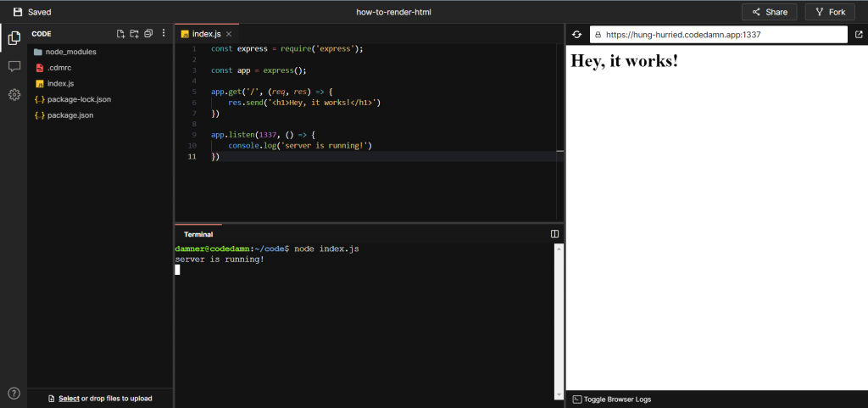The height and width of the screenshot is (408, 868).
Task: Create a new folder in CODE panel
Action: point(134,34)
